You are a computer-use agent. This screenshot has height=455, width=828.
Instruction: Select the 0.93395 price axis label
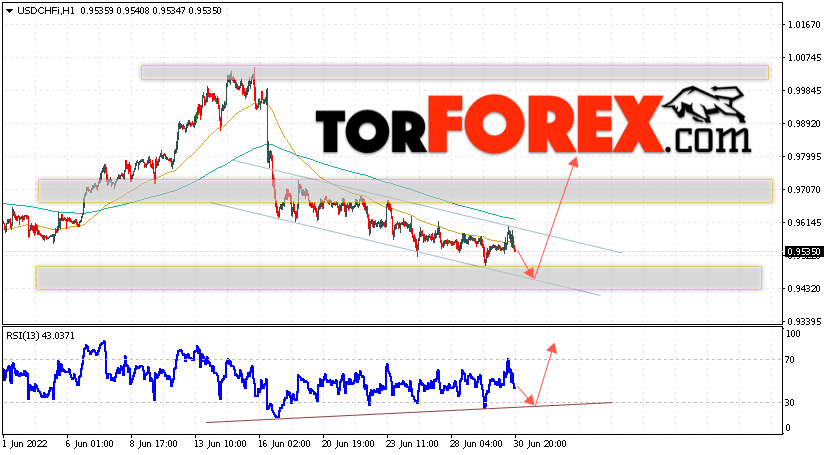tap(804, 321)
